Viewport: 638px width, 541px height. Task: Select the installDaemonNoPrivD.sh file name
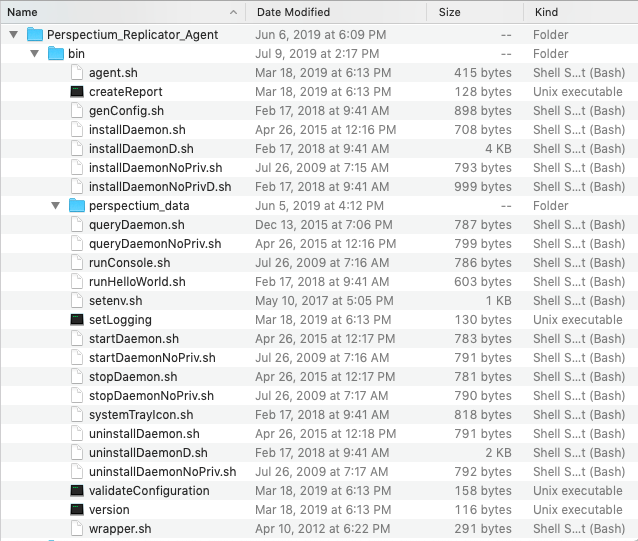pyautogui.click(x=160, y=187)
